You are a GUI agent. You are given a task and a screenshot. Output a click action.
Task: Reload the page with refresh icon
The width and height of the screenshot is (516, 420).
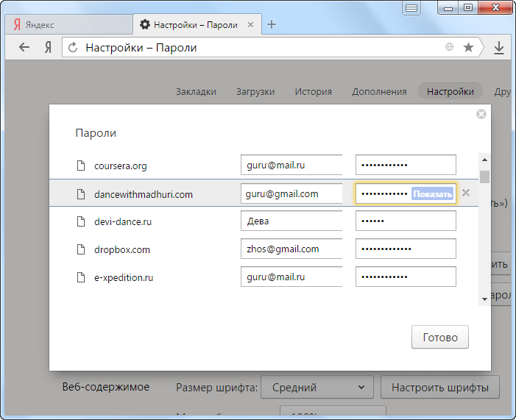73,47
